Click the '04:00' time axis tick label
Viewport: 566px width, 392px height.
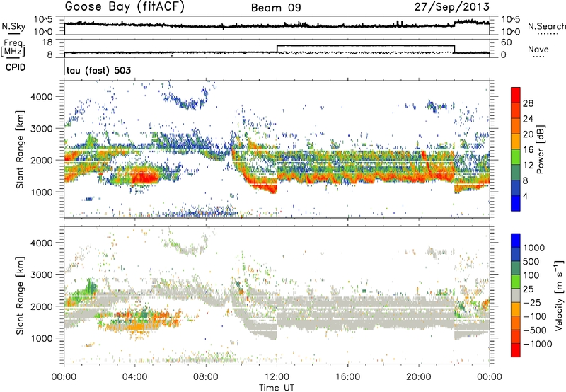[135, 377]
